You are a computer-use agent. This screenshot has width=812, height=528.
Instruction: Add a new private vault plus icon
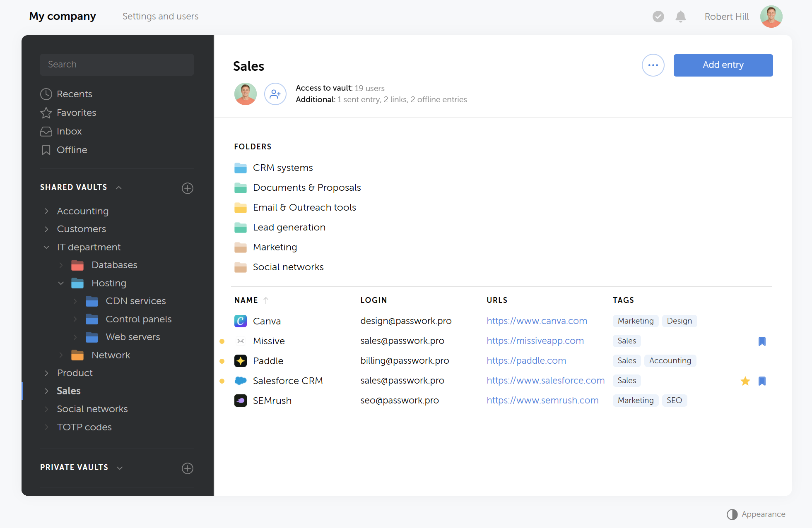point(188,468)
